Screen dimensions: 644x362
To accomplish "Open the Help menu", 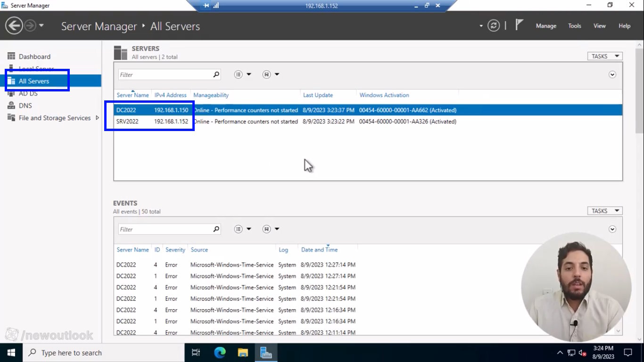I will [x=625, y=26].
